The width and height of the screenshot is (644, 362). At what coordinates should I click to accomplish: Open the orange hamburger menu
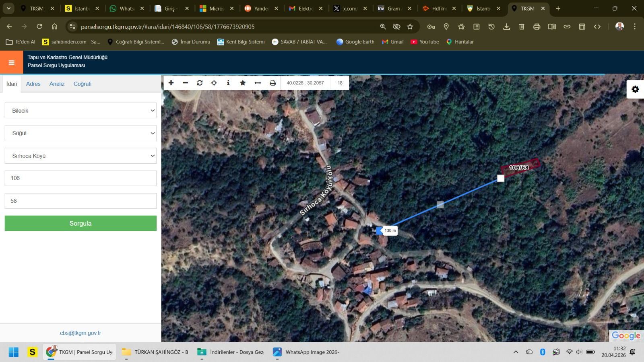[x=11, y=62]
